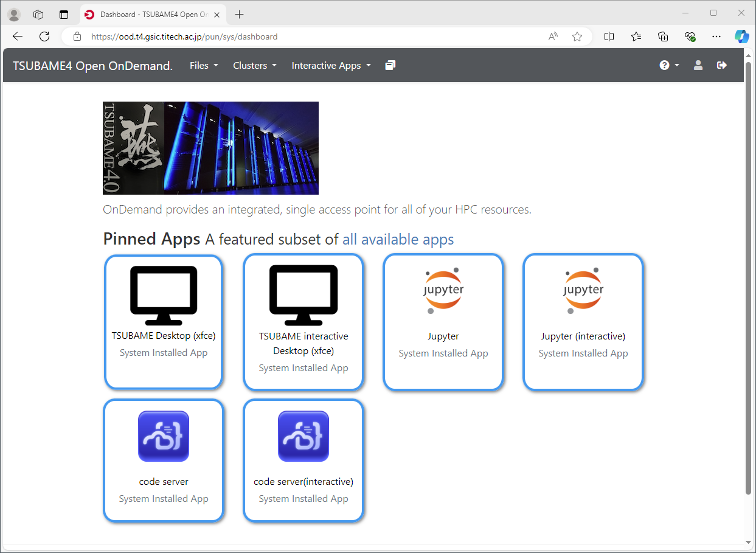Click the user profile icon in navbar
Viewport: 756px width, 553px height.
(698, 65)
